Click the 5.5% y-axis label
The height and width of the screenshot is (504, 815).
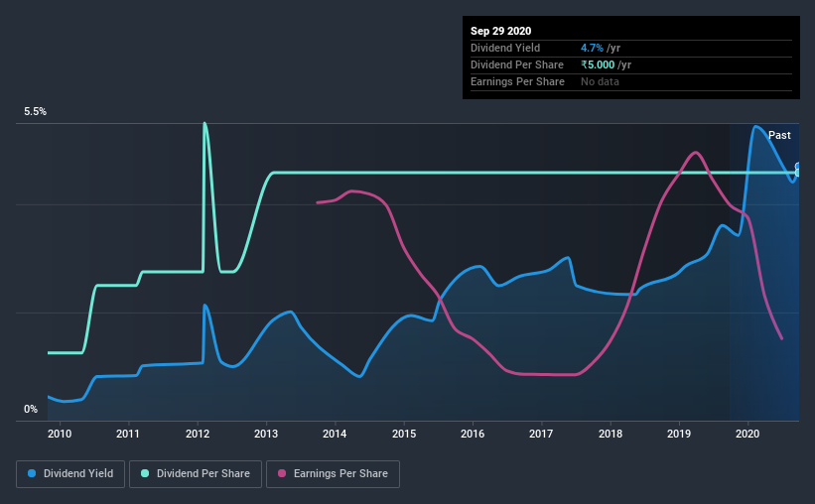35,112
